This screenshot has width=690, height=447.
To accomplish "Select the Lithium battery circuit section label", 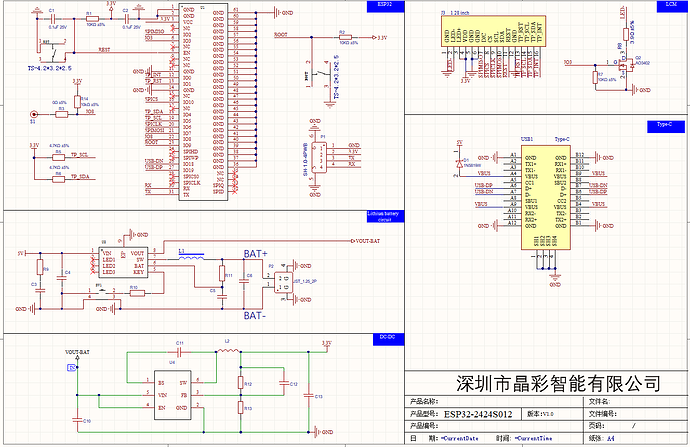I will coord(385,216).
